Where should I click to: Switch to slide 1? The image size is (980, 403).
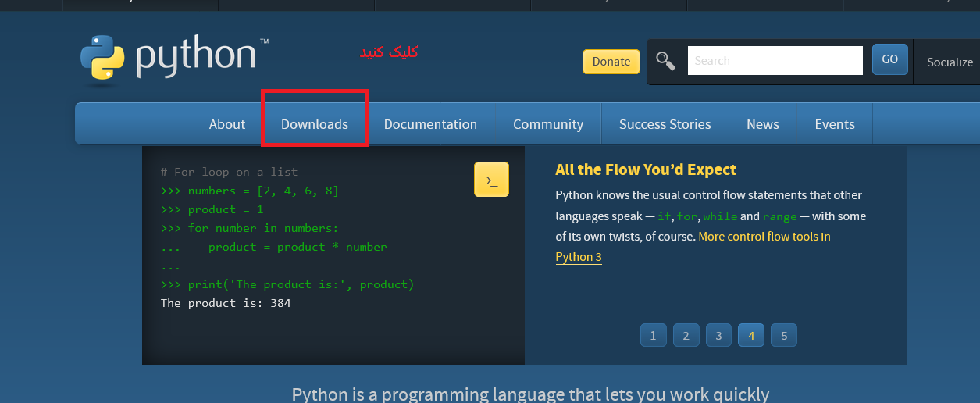pyautogui.click(x=653, y=336)
